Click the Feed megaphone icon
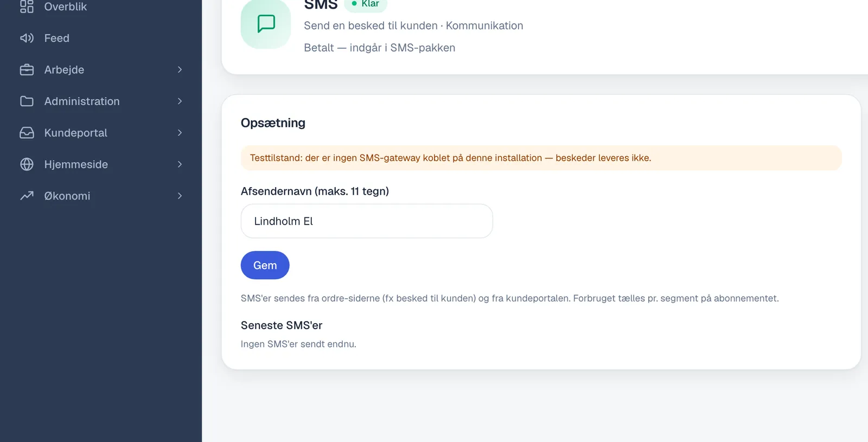Image resolution: width=868 pixels, height=442 pixels. pyautogui.click(x=27, y=38)
